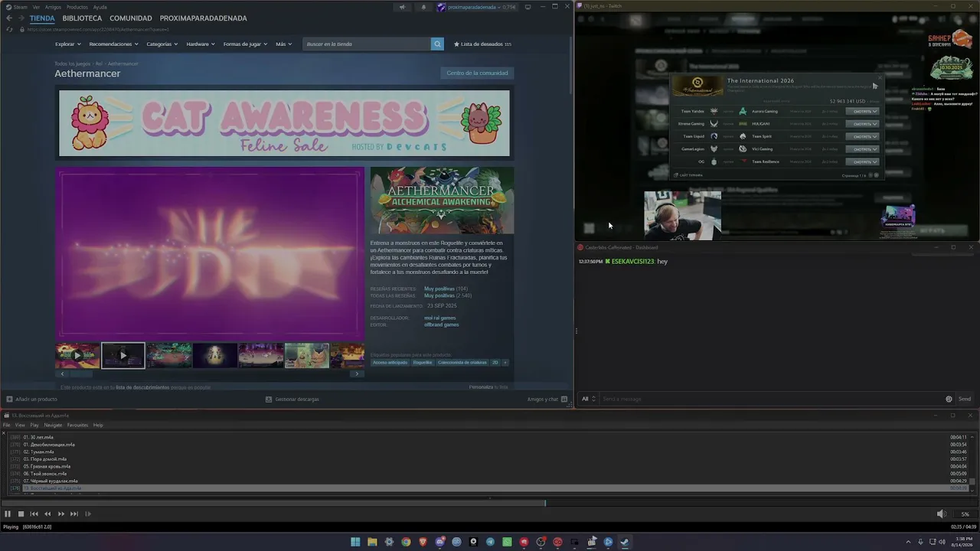Skip to the next track
The width and height of the screenshot is (980, 551).
point(74,514)
